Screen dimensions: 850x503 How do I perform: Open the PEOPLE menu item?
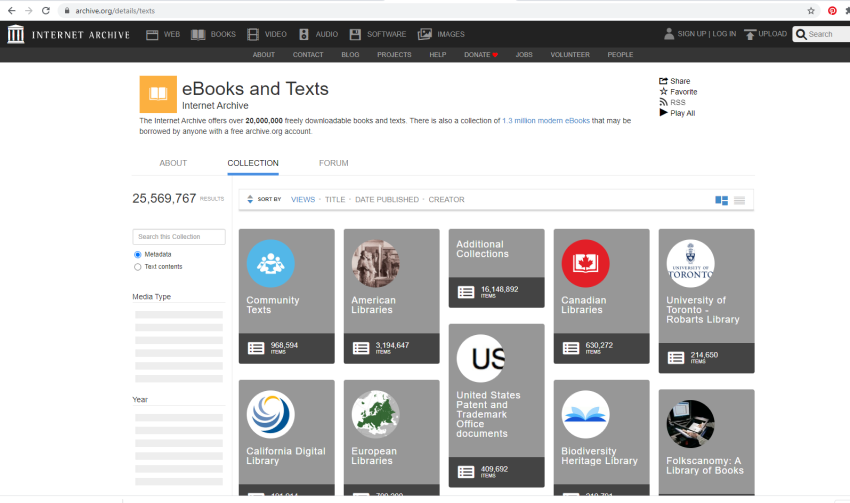pyautogui.click(x=620, y=55)
